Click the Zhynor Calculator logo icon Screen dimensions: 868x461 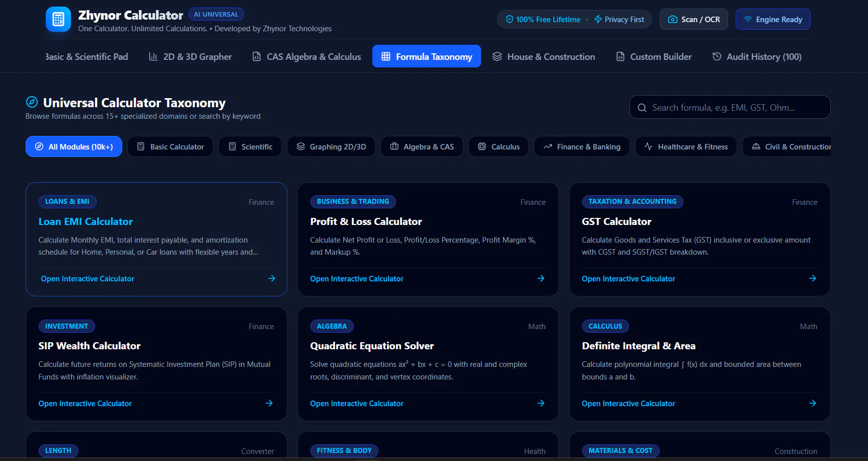58,19
